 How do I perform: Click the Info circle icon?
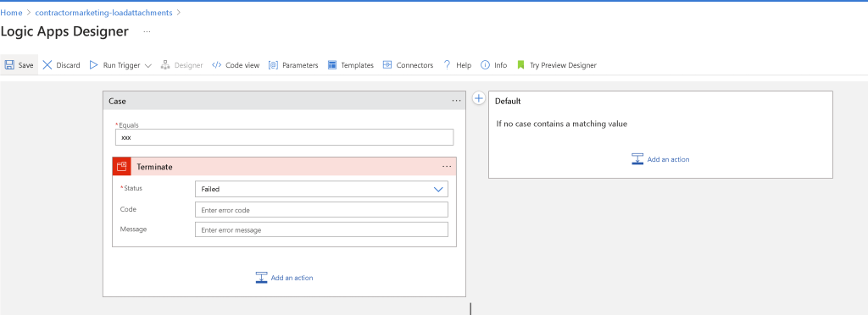coord(485,64)
